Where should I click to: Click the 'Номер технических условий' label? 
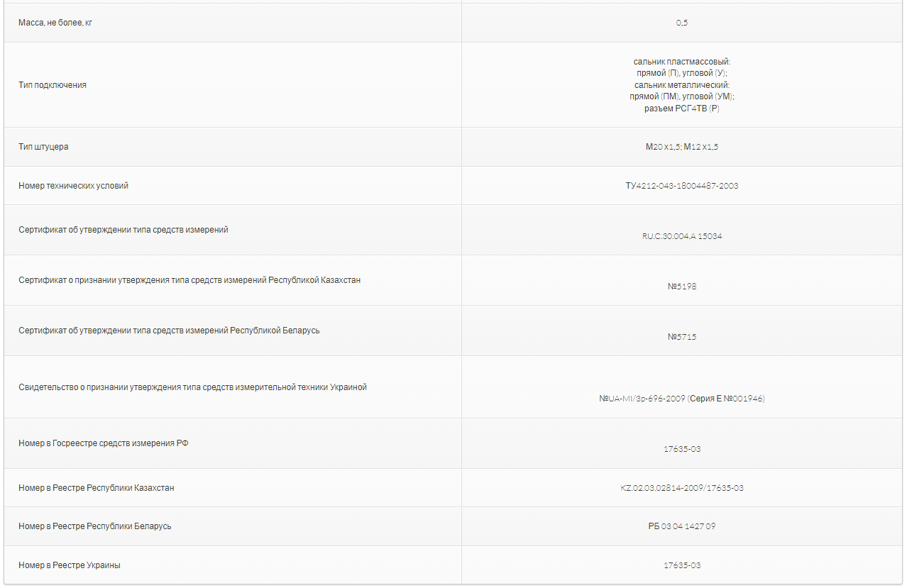tap(74, 186)
